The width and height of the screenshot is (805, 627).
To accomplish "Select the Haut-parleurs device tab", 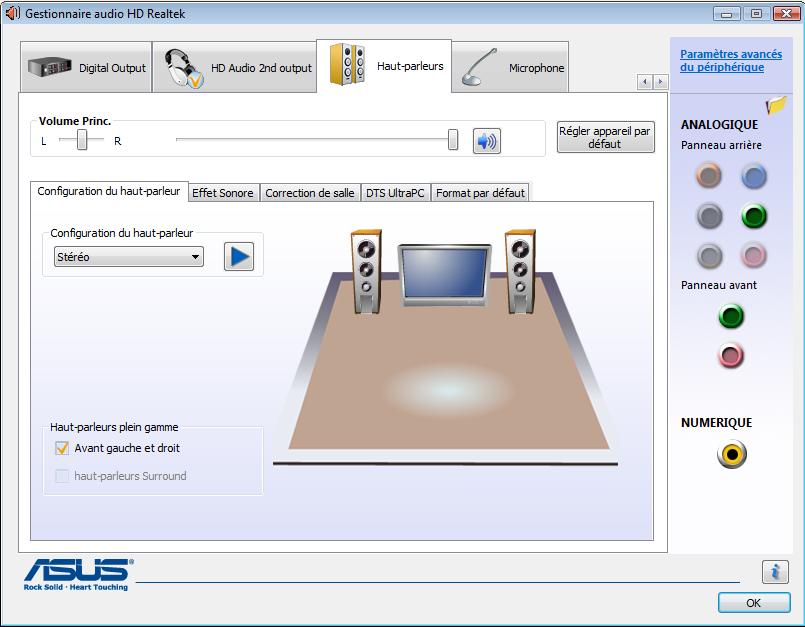I will point(384,66).
